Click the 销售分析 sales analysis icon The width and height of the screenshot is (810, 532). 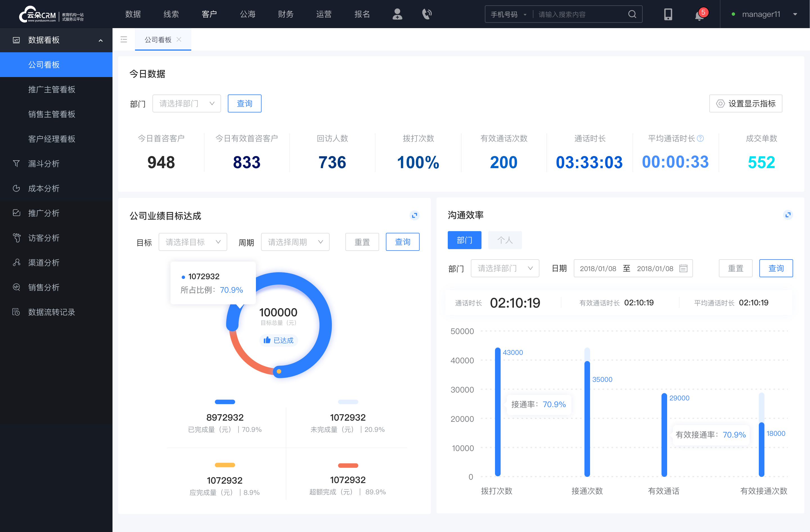16,287
